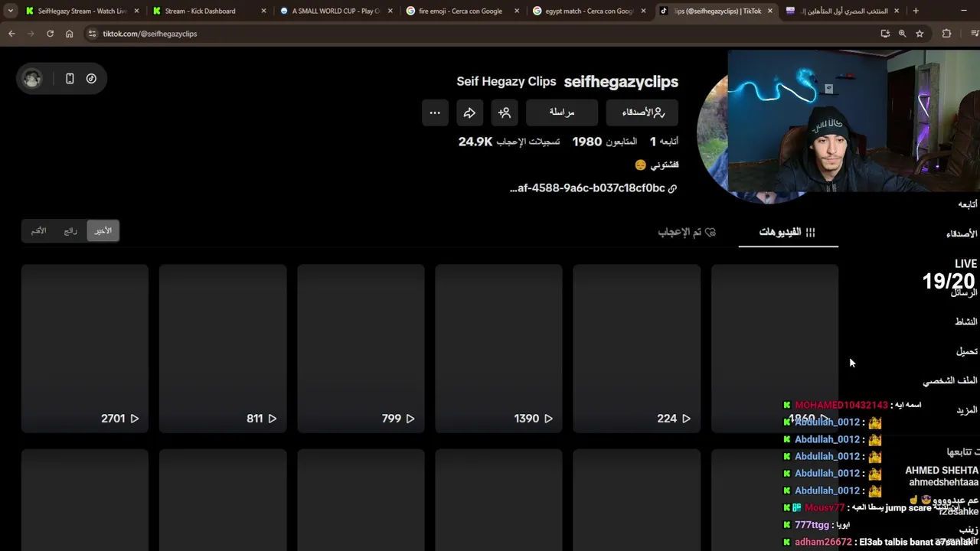Open the video with 811 views
The image size is (980, 551).
223,349
